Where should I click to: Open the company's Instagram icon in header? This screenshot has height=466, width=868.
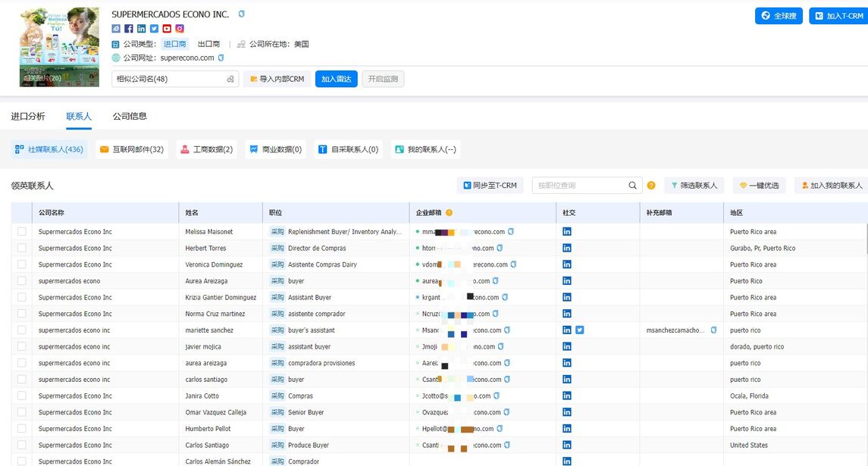pyautogui.click(x=180, y=29)
